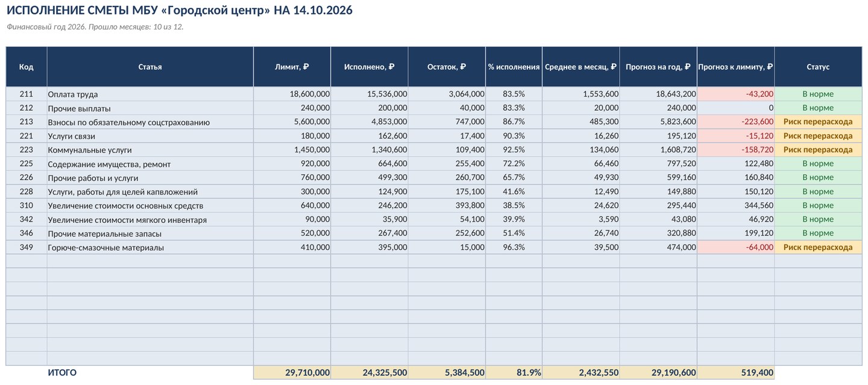Screen dimensions: 868x385
Task: Select 'Содержание имущества, ремонт' cell
Action: coord(150,163)
